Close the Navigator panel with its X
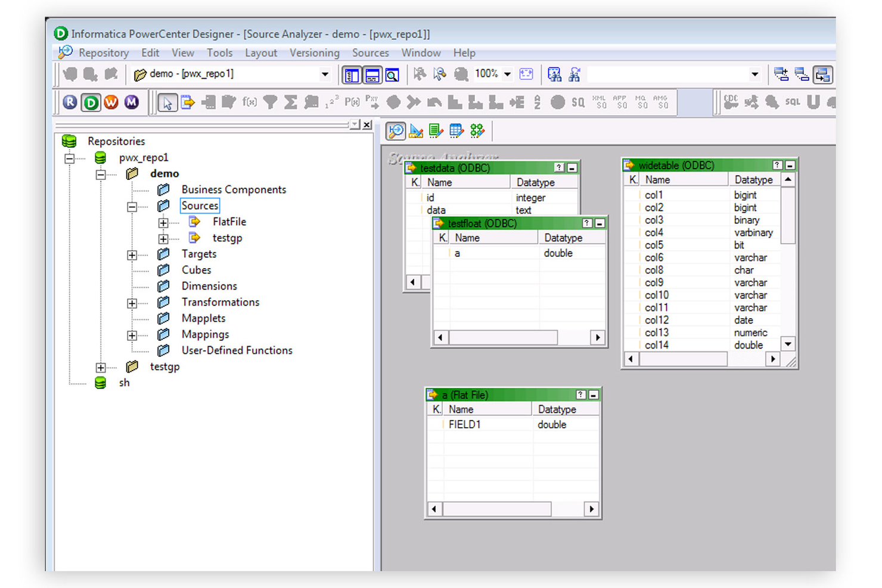The height and width of the screenshot is (588, 882). pyautogui.click(x=367, y=125)
